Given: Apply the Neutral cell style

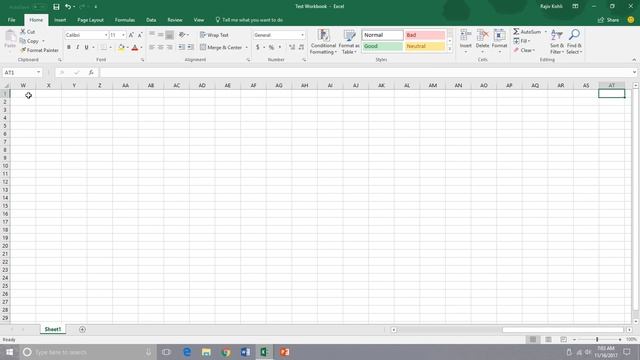Looking at the screenshot, I should click(424, 46).
